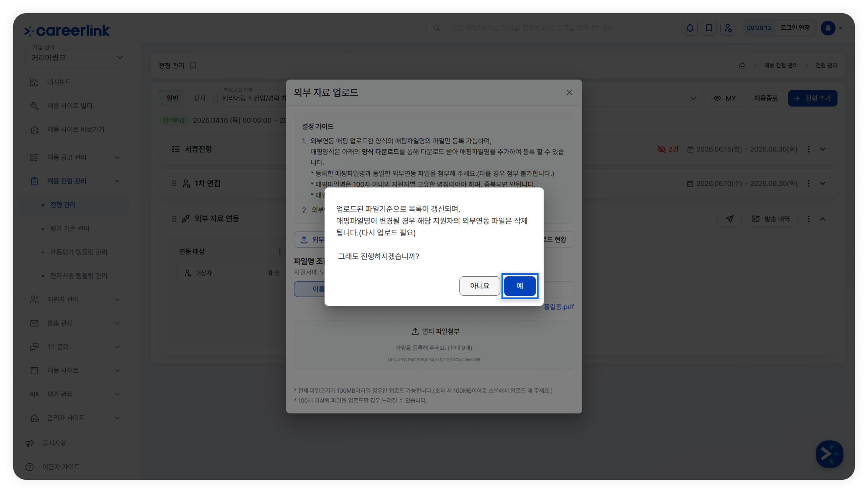Open the 기업 선택 company dropdown
Image resolution: width=868 pixels, height=493 pixels.
(77, 58)
